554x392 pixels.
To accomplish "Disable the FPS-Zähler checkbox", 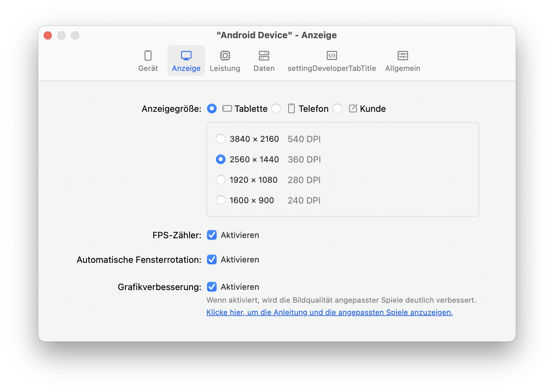I will pyautogui.click(x=212, y=235).
